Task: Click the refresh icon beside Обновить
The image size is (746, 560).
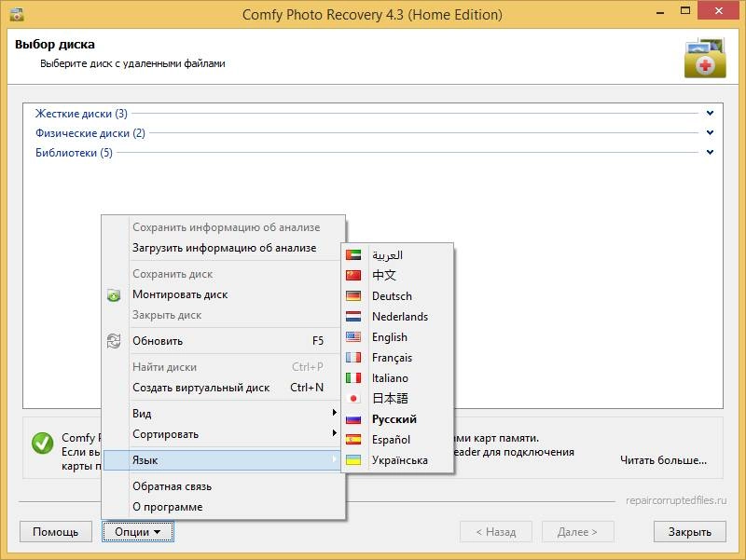Action: coord(114,341)
